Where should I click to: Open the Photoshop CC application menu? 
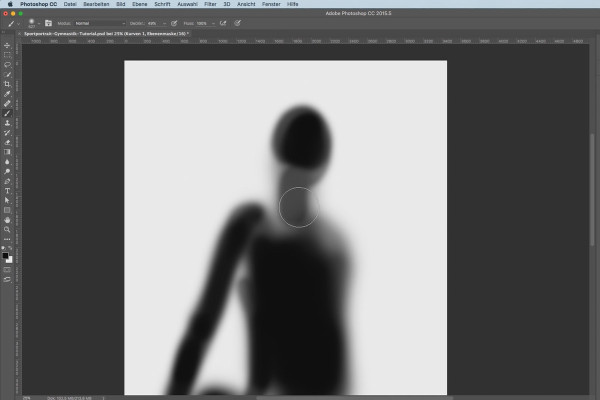point(39,4)
